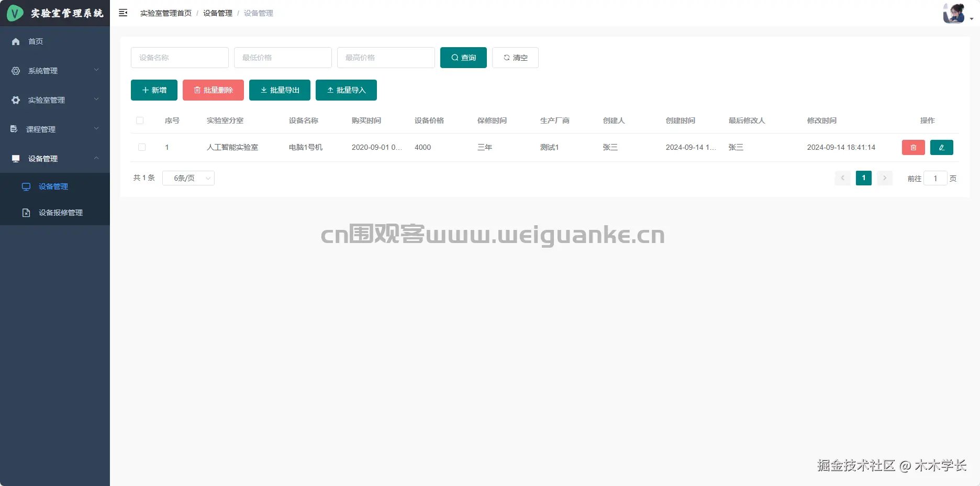Select page 1 in pagination

(x=864, y=178)
